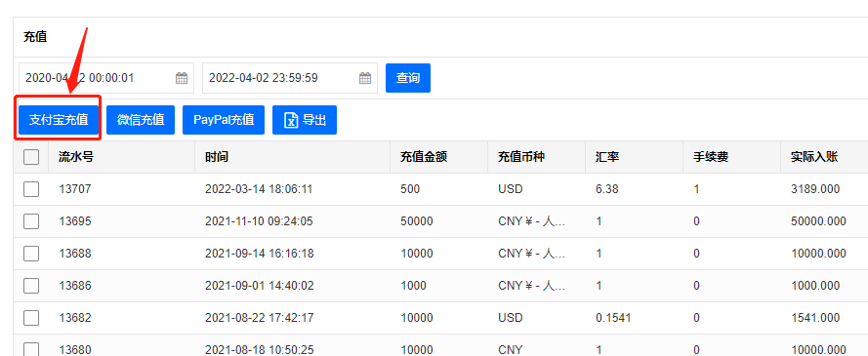Check the row checkbox for 13688
This screenshot has width=868, height=356.
click(31, 254)
